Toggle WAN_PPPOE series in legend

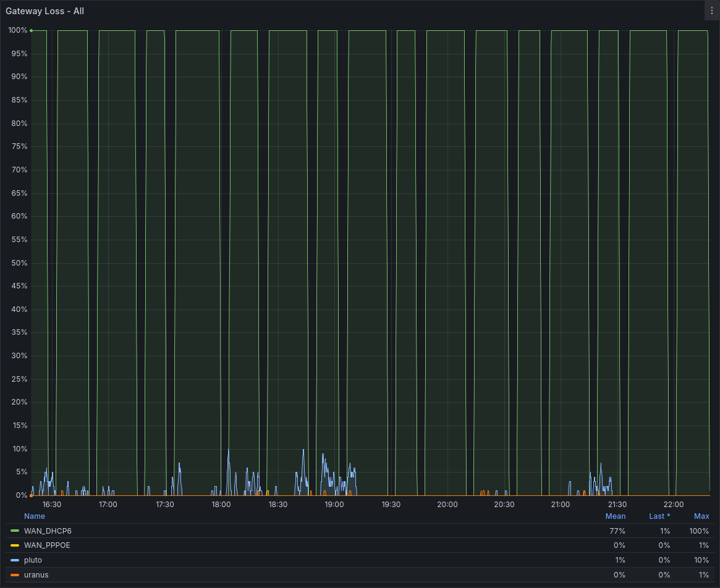47,545
